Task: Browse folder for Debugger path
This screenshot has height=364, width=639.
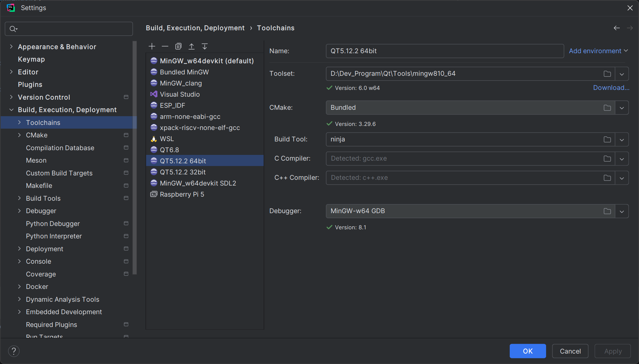Action: point(607,211)
